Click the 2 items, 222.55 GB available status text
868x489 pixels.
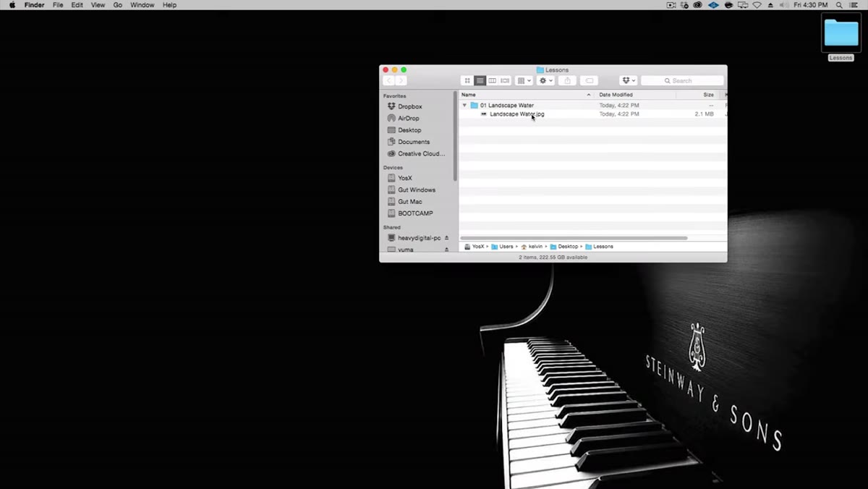coord(553,257)
